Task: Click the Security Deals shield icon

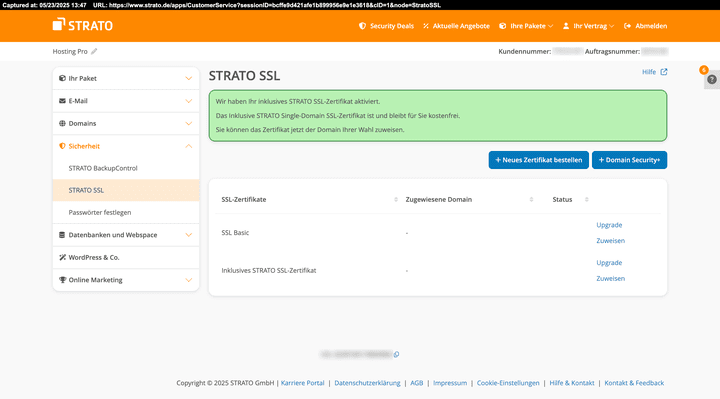Action: [x=362, y=26]
